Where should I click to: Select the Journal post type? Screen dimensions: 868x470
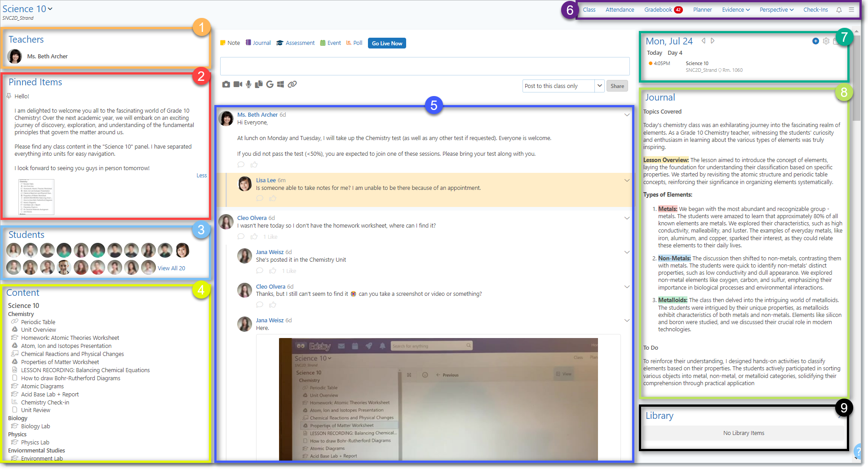pos(258,43)
